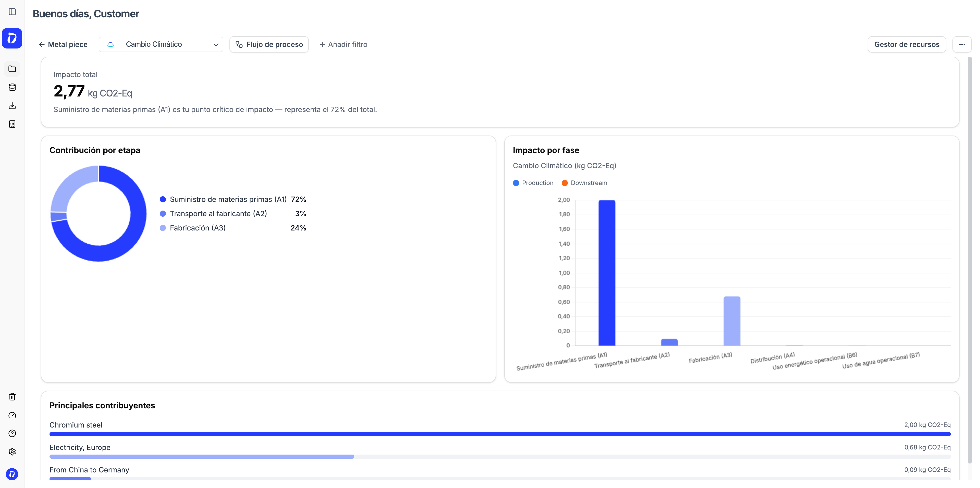Expand Añadir filtro options
The width and height of the screenshot is (980, 488).
pos(343,44)
